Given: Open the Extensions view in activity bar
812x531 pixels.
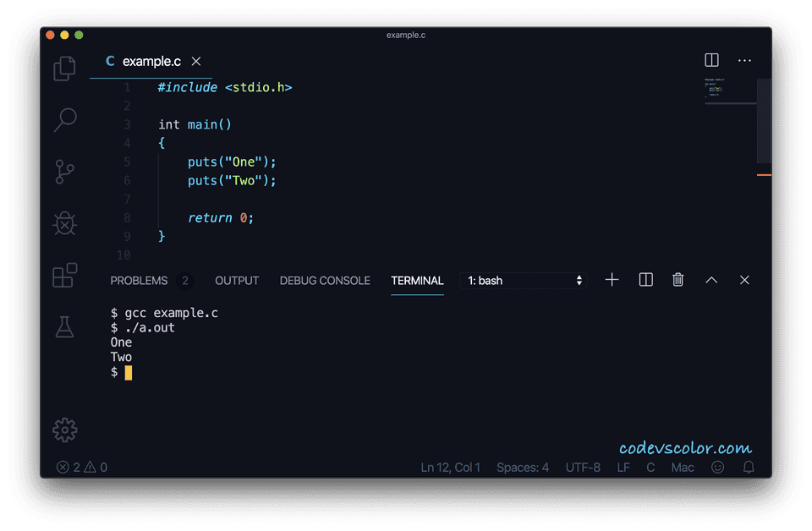Looking at the screenshot, I should 65,276.
